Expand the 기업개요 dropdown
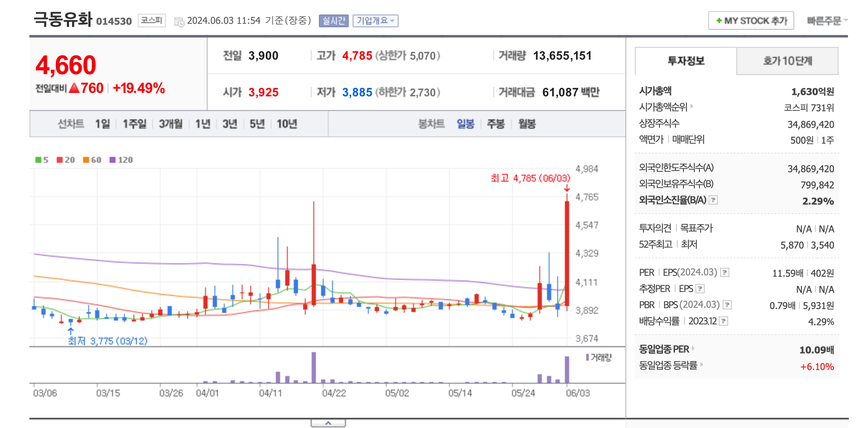This screenshot has height=428, width=868. [x=375, y=21]
